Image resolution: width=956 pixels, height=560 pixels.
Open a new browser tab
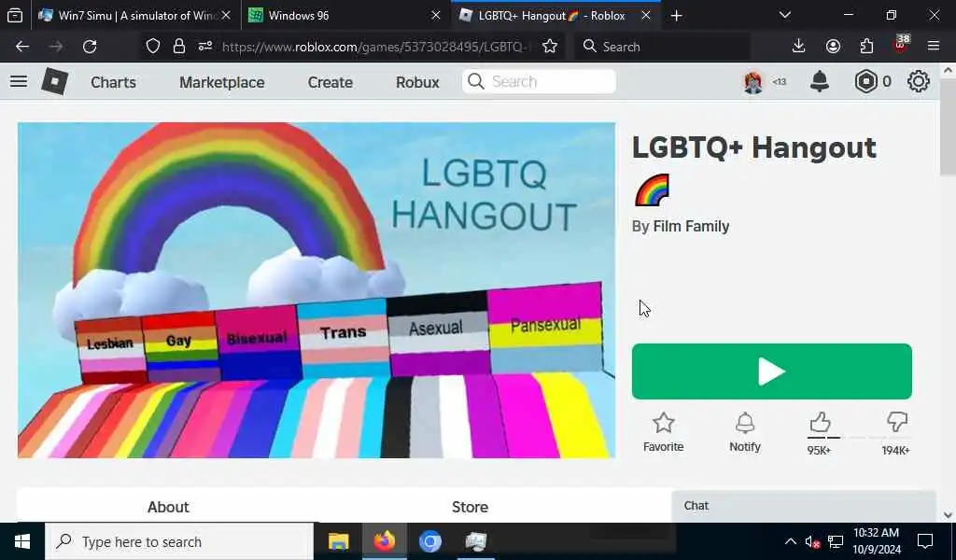point(676,15)
